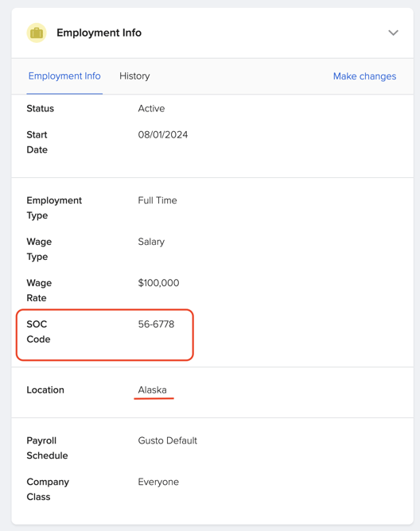Click the start date 08/01/2024
The height and width of the screenshot is (531, 420).
point(163,135)
